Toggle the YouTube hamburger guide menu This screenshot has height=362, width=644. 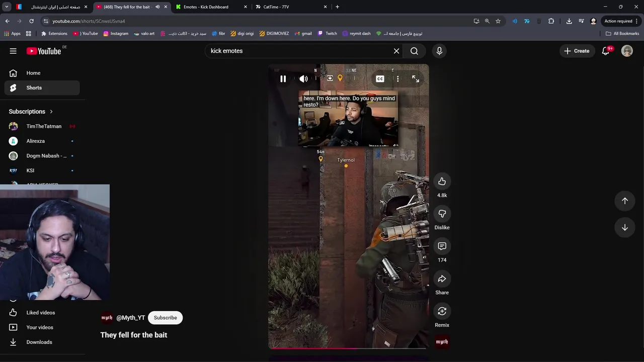pyautogui.click(x=13, y=51)
